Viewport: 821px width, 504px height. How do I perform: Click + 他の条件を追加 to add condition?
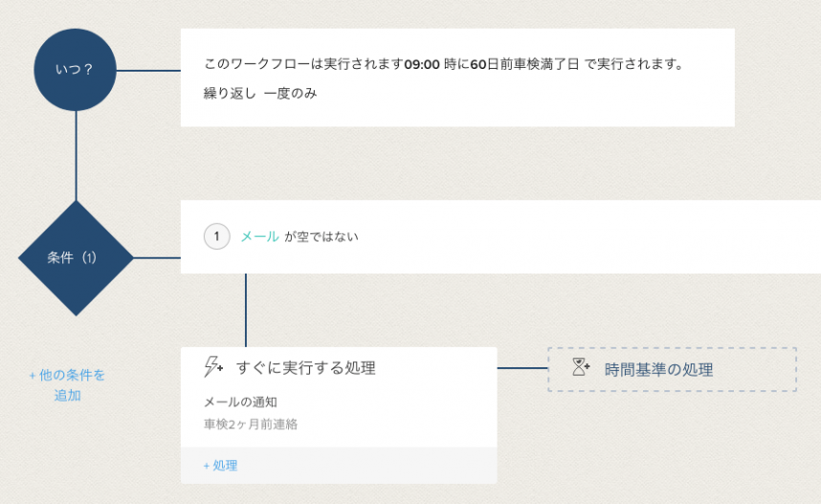(67, 384)
